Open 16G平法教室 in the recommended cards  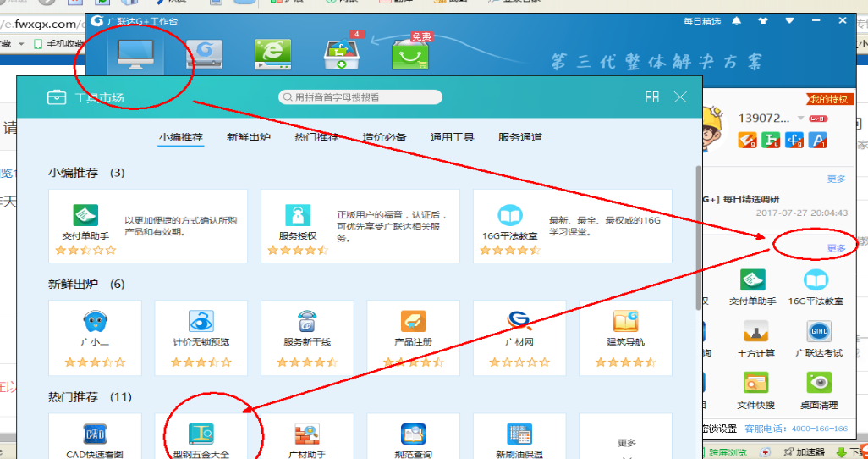573,225
